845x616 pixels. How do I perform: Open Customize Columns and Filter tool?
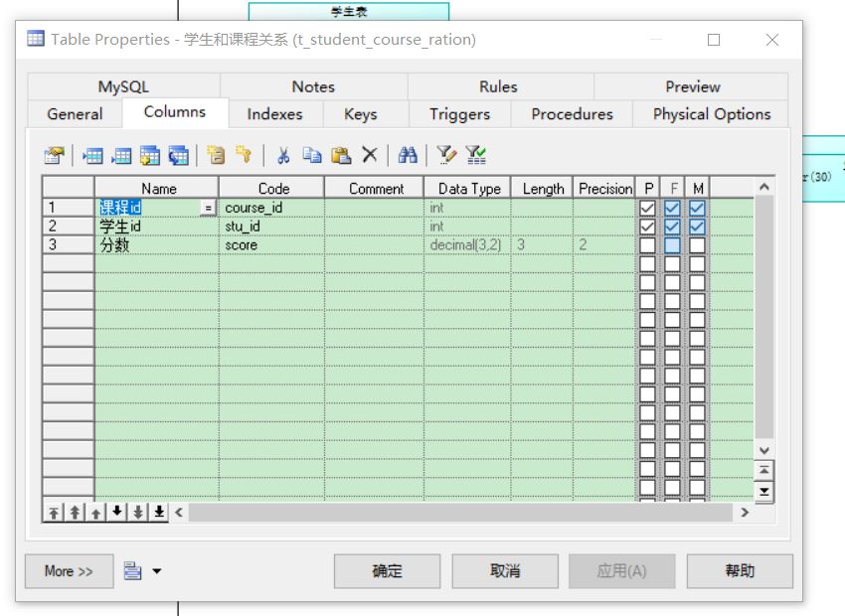pos(446,155)
